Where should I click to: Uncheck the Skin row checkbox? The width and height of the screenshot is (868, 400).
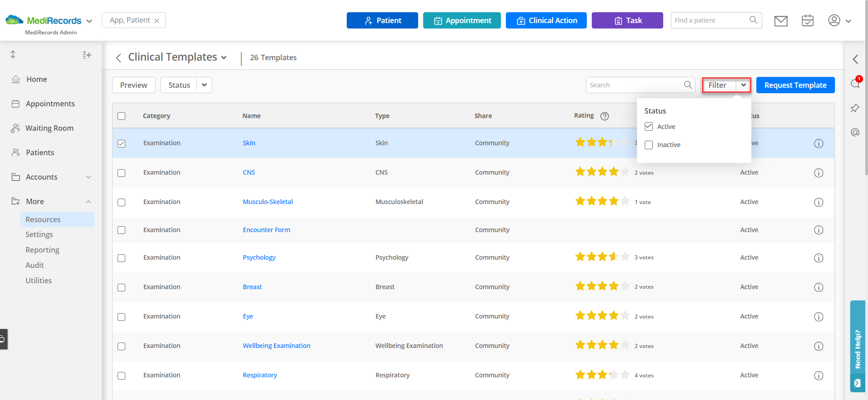pos(122,143)
